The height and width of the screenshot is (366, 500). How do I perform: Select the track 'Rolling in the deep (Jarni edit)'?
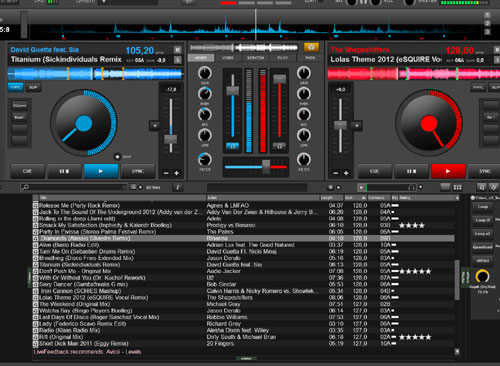244,219
